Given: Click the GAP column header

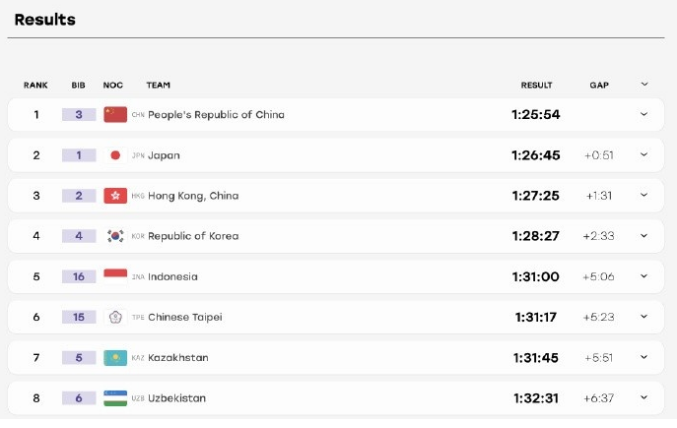Looking at the screenshot, I should [599, 85].
